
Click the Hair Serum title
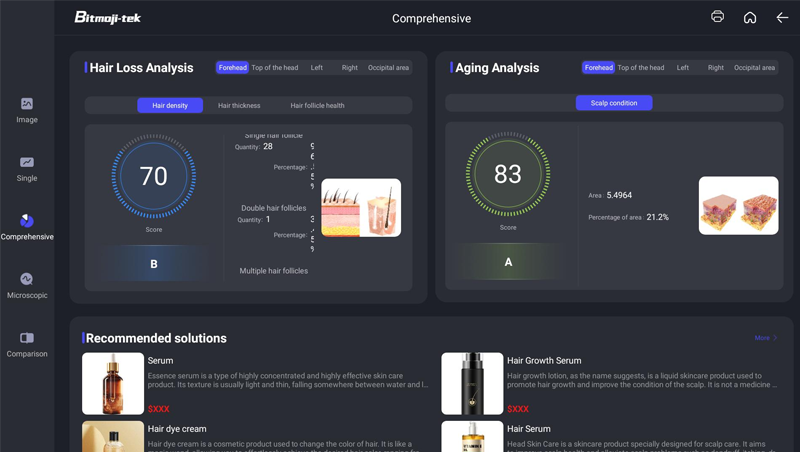pos(529,429)
